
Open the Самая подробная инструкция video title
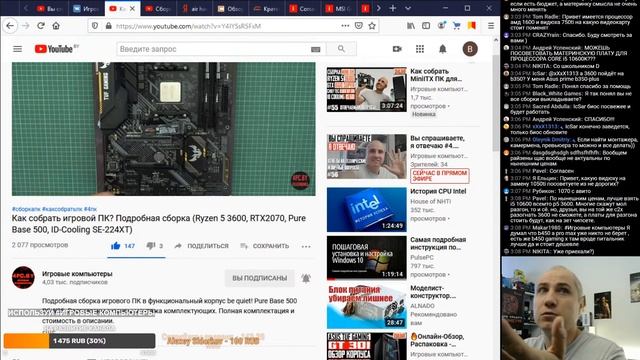click(438, 243)
